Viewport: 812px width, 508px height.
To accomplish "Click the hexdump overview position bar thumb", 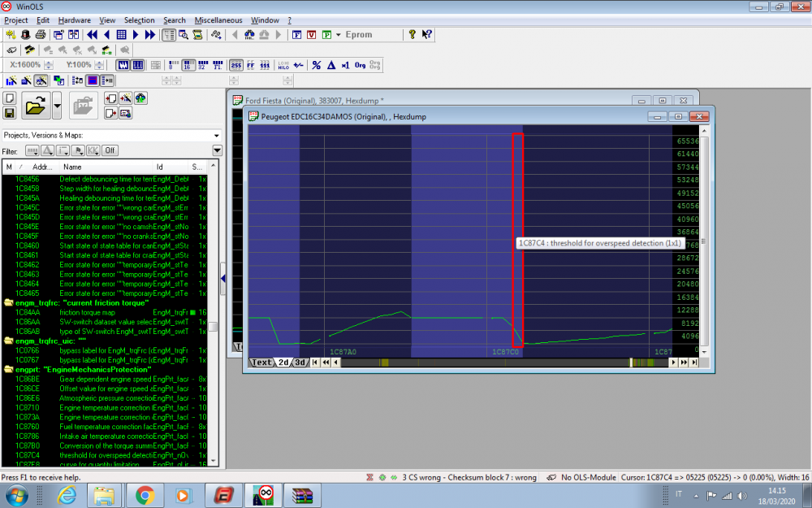I will pyautogui.click(x=631, y=363).
